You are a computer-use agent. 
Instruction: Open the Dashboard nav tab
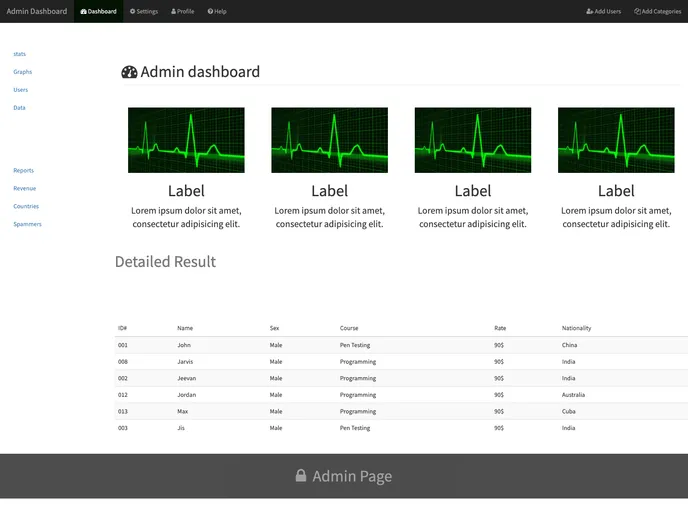(98, 11)
